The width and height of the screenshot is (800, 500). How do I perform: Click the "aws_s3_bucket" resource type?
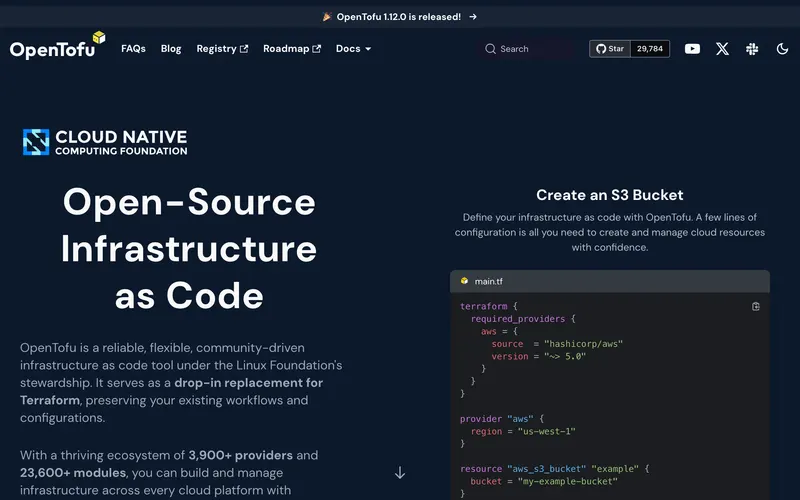(x=546, y=468)
